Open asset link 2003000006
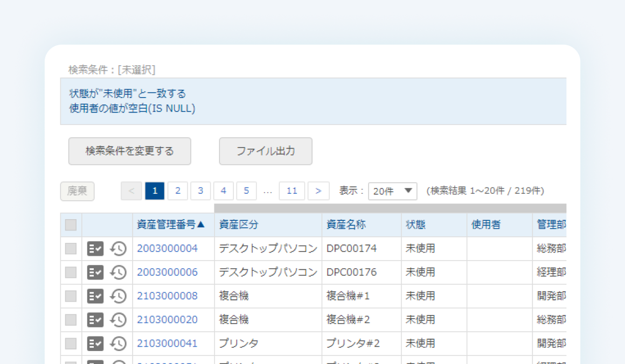Screen dimensions: 625x364 click(168, 272)
